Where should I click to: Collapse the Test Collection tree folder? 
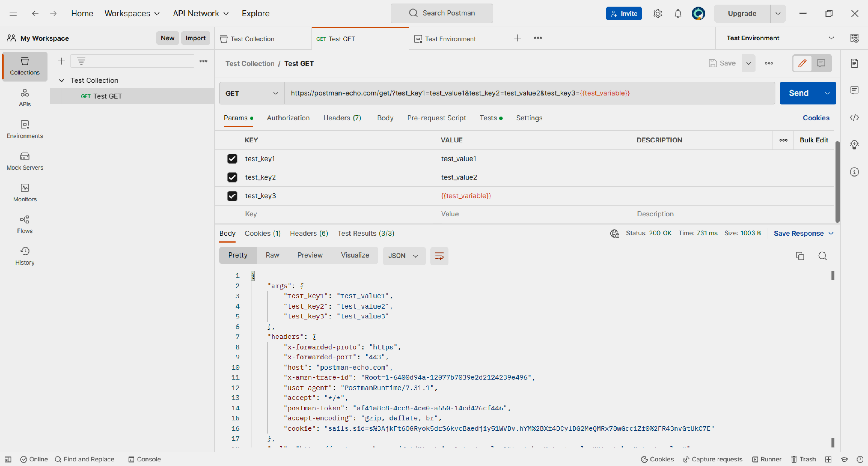61,81
